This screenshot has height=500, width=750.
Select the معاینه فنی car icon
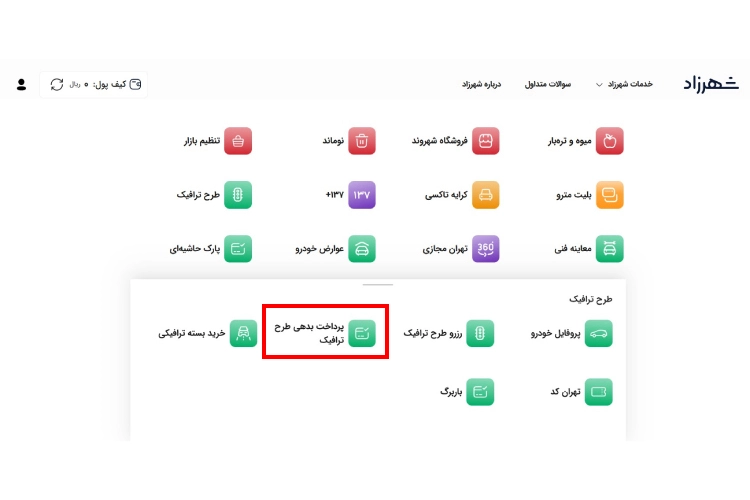click(609, 248)
